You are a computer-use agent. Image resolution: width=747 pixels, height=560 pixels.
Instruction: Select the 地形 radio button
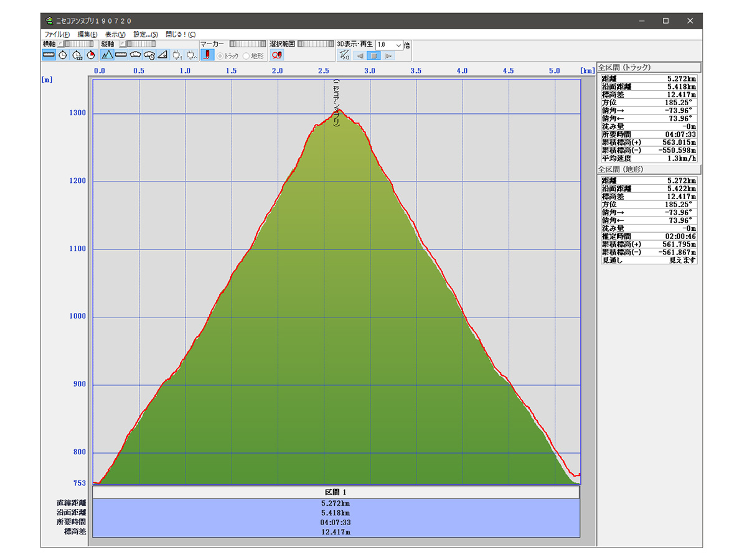click(247, 56)
